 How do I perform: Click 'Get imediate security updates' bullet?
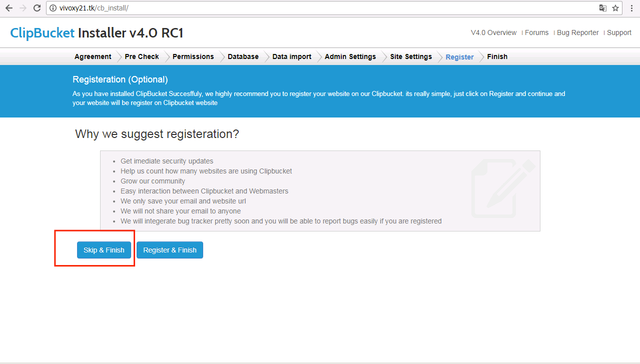click(x=167, y=161)
